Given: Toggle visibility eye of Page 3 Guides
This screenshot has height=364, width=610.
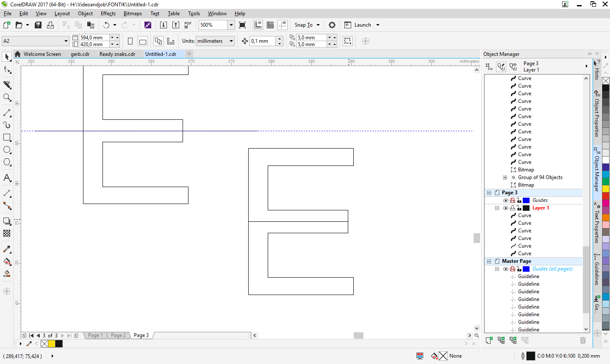Looking at the screenshot, I should coord(505,200).
